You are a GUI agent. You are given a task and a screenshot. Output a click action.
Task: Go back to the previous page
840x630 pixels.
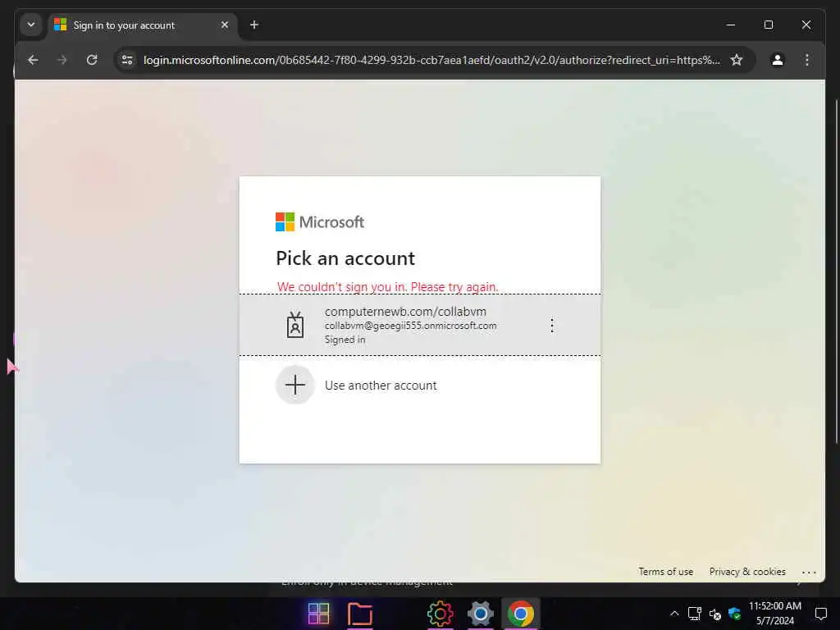pyautogui.click(x=33, y=60)
